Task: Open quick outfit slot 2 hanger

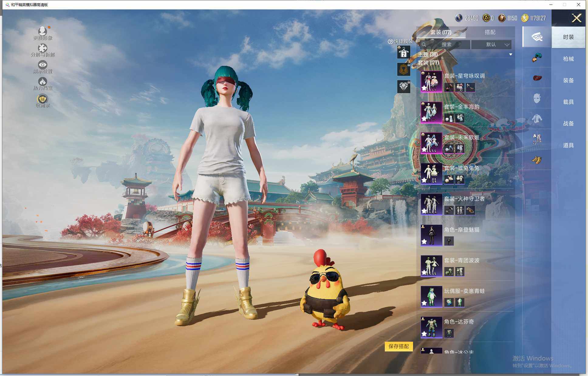Action: [x=404, y=53]
